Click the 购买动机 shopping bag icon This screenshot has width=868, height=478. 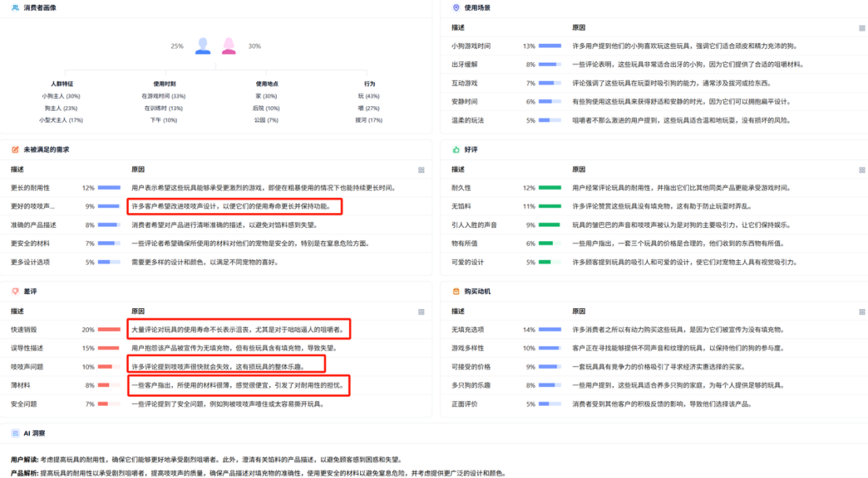(456, 291)
